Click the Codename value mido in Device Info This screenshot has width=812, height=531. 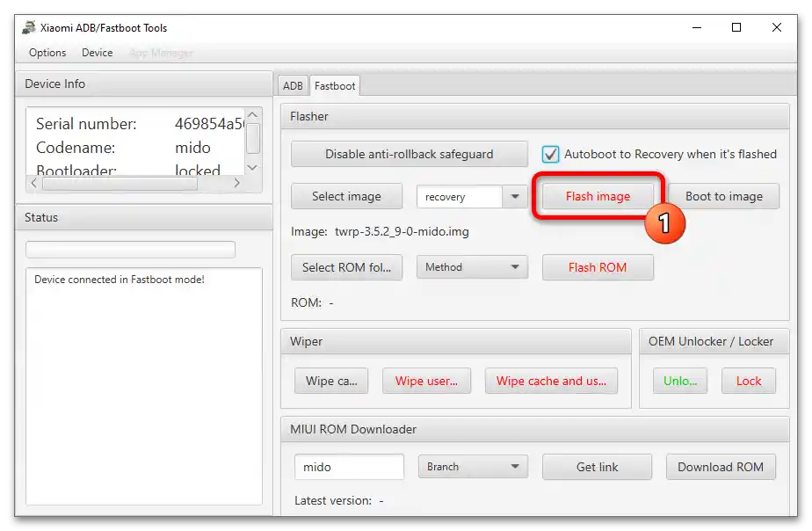pos(192,148)
